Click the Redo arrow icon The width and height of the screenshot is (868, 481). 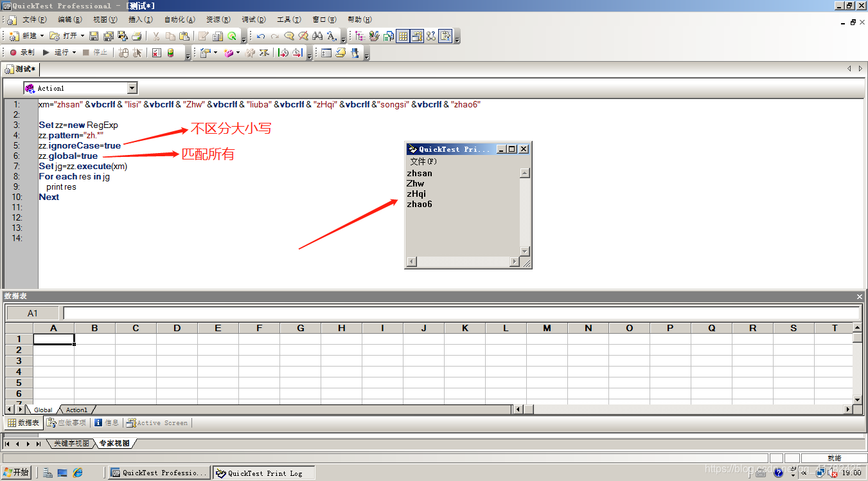[x=275, y=36]
